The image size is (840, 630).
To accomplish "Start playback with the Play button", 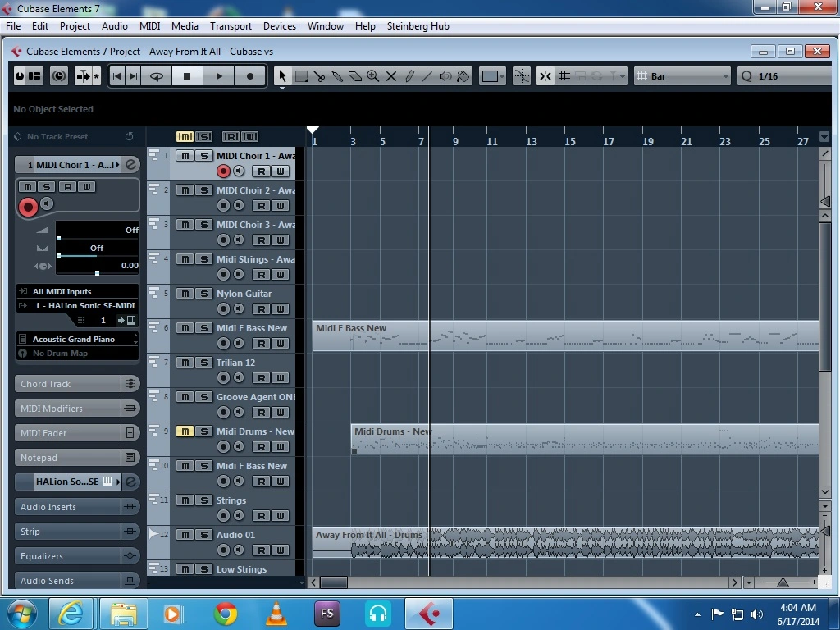I will tap(218, 76).
